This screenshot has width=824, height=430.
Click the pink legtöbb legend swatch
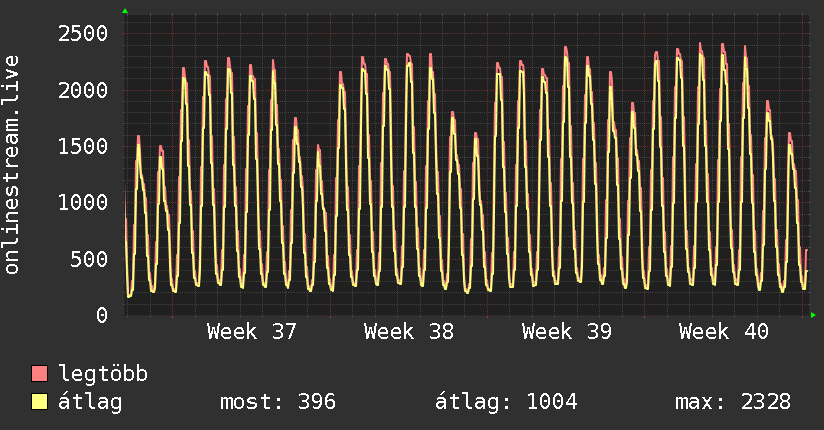(39, 373)
